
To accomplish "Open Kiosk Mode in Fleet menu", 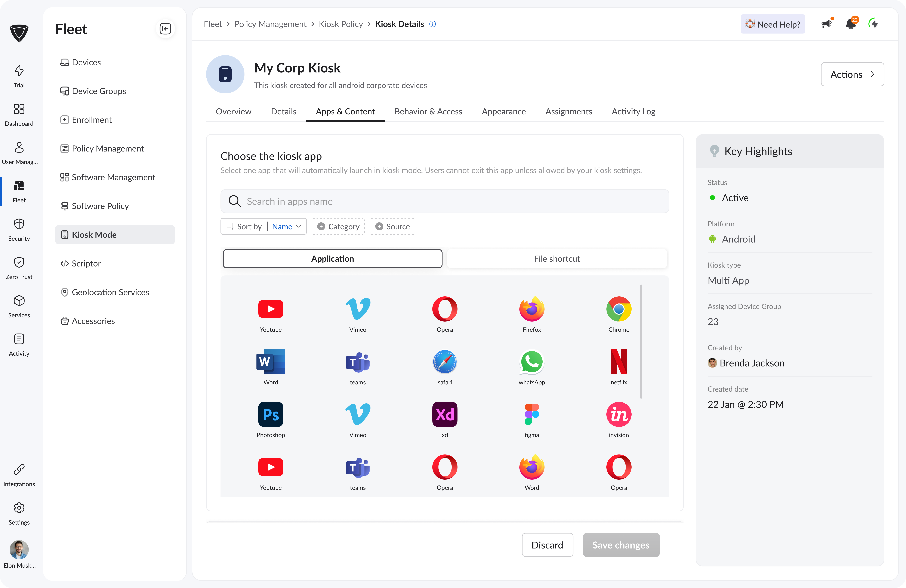I will click(115, 235).
